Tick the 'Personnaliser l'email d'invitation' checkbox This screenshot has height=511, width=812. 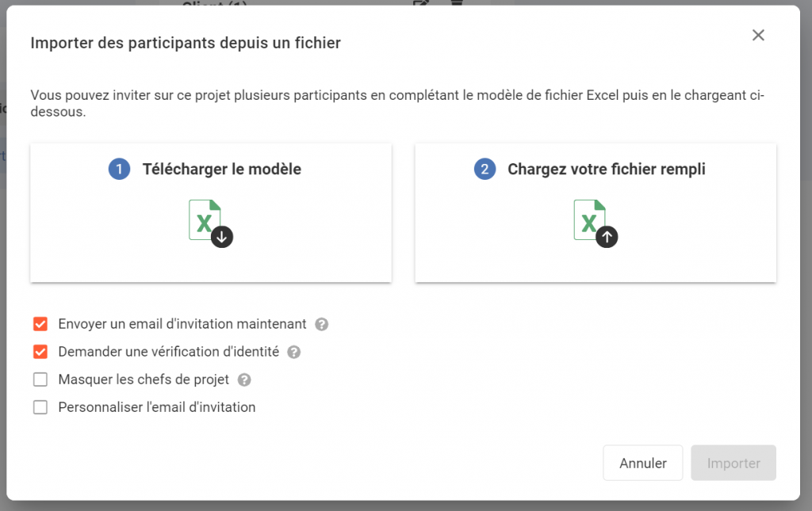[x=40, y=407]
